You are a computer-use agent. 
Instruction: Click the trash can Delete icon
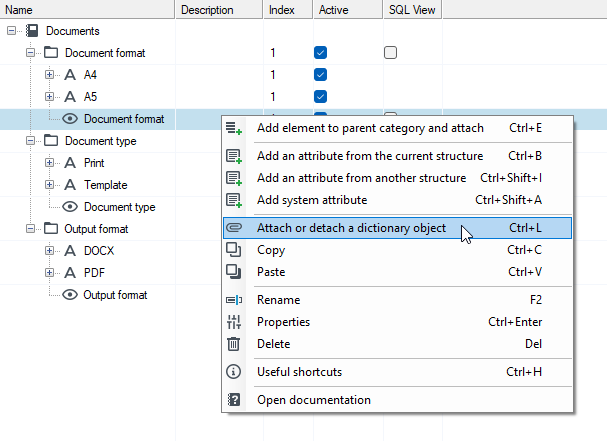click(x=233, y=344)
